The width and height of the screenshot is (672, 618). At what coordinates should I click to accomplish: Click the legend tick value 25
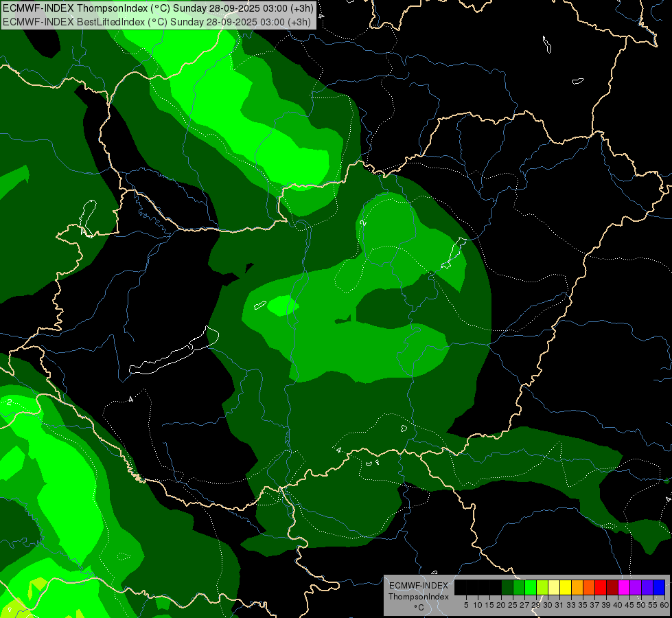pos(513,605)
